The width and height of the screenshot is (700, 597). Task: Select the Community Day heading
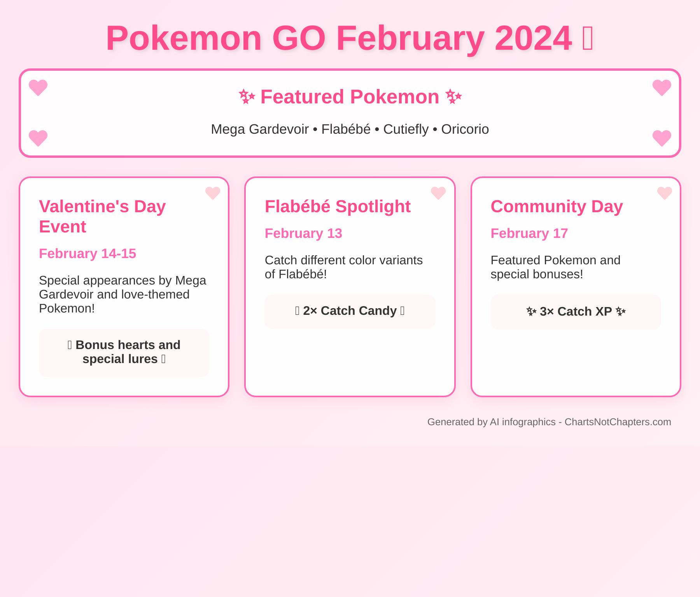click(x=556, y=206)
